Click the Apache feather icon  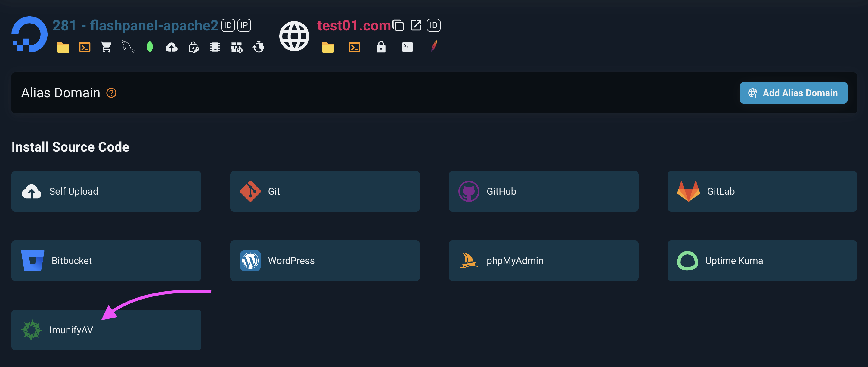[x=434, y=46]
